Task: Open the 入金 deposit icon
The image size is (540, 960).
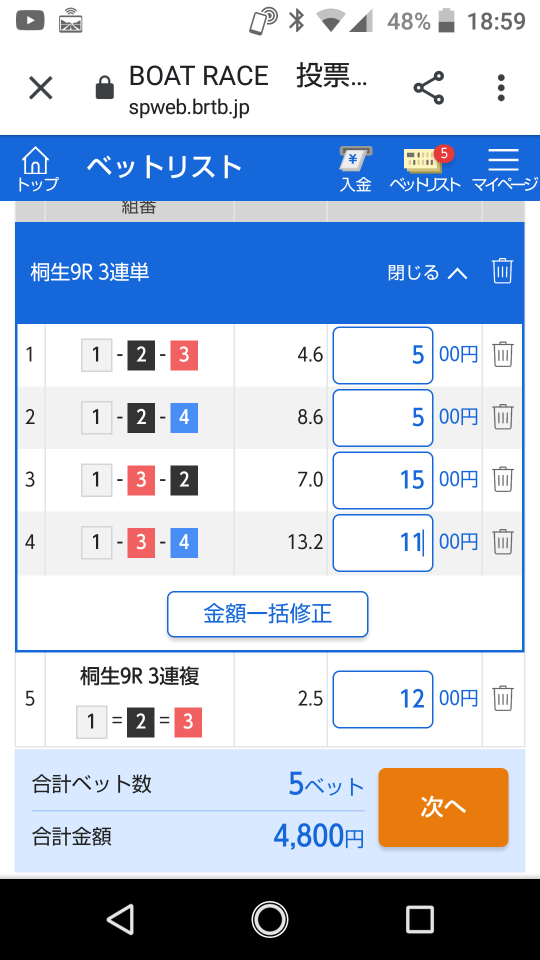Action: 356,169
